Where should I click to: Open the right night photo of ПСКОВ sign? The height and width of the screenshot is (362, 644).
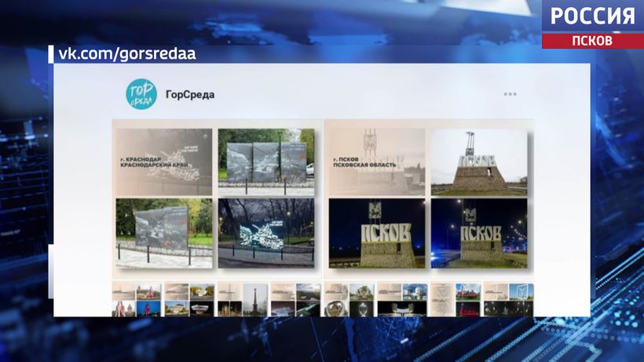(478, 232)
